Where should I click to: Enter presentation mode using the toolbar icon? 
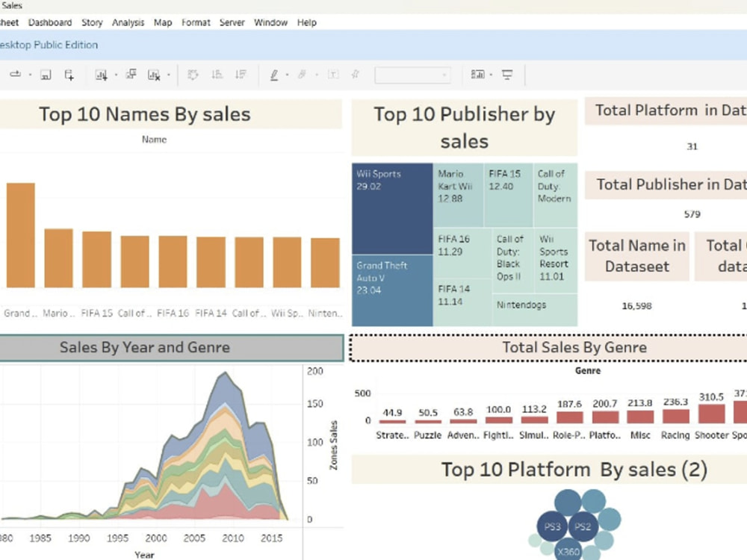[506, 75]
